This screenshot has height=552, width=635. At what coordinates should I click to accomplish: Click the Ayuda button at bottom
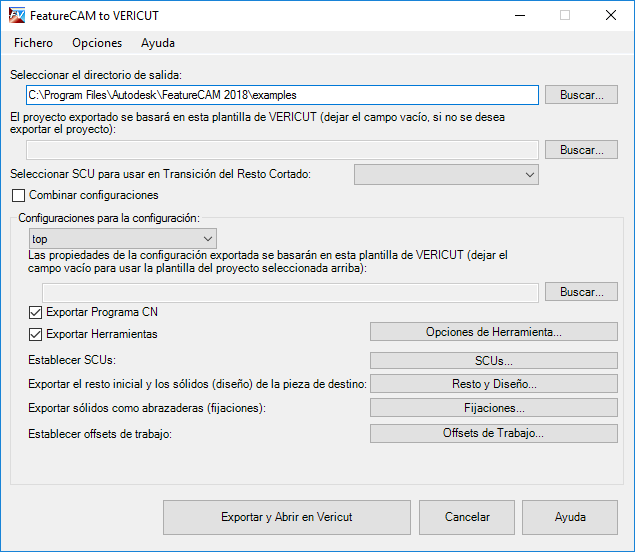point(570,517)
